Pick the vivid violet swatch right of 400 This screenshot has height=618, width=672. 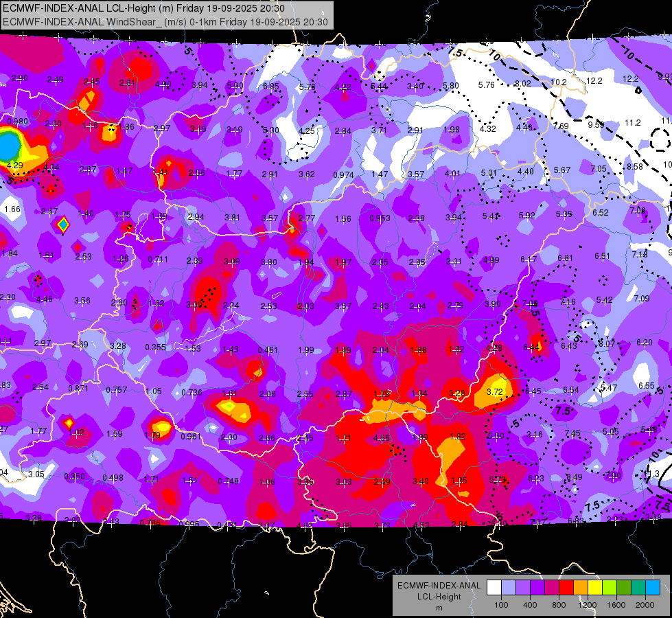[x=537, y=588]
